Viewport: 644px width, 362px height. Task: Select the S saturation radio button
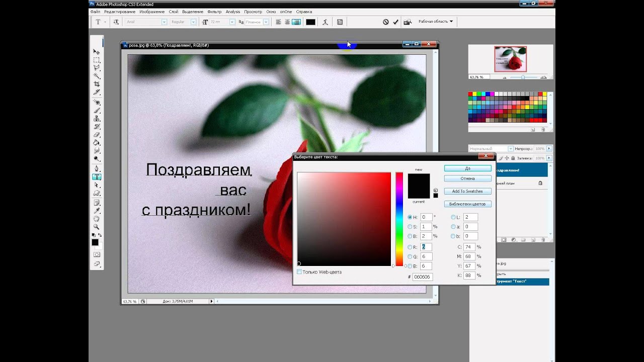(410, 227)
